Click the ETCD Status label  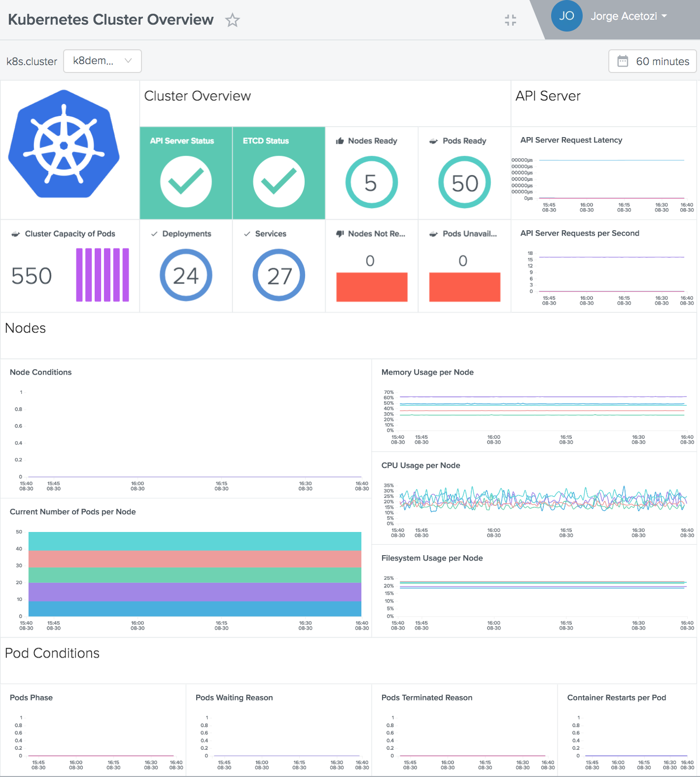pos(266,141)
